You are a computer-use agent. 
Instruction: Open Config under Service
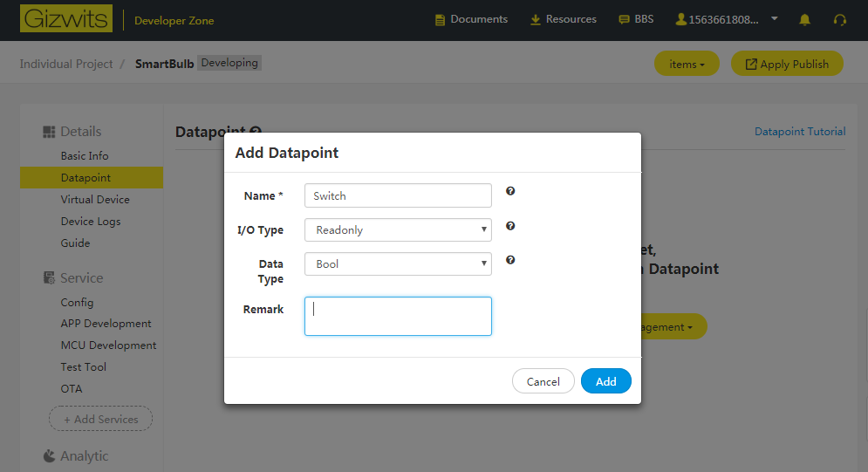pyautogui.click(x=77, y=302)
